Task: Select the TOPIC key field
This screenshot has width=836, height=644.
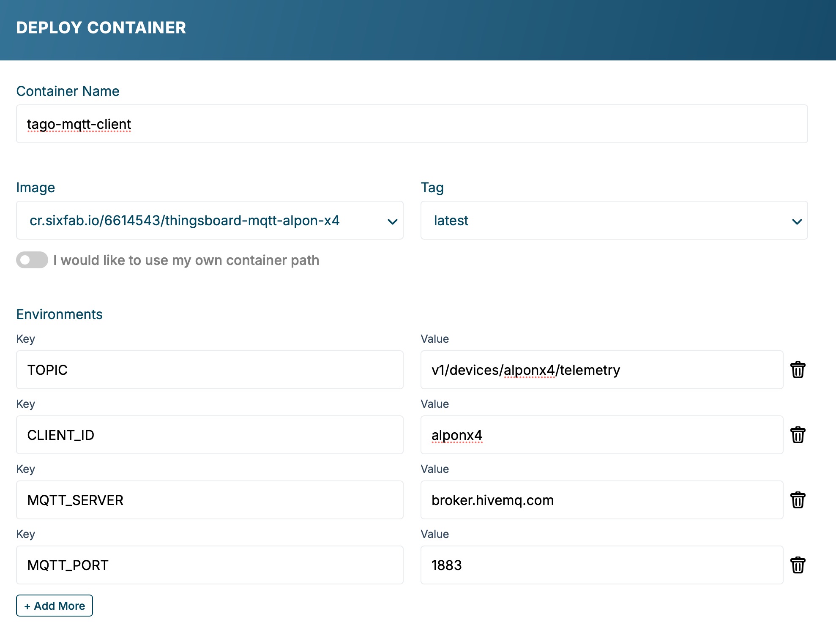Action: [210, 370]
